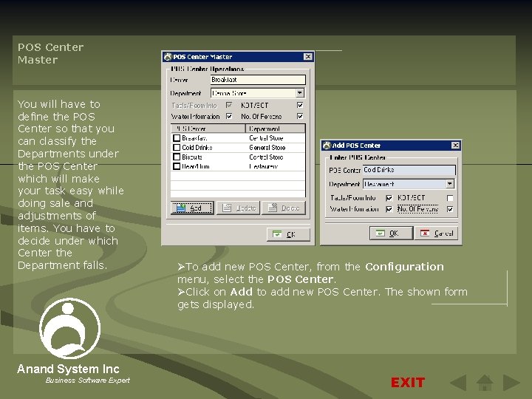Select General Store cell in the list
The image size is (532, 399).
pos(267,148)
